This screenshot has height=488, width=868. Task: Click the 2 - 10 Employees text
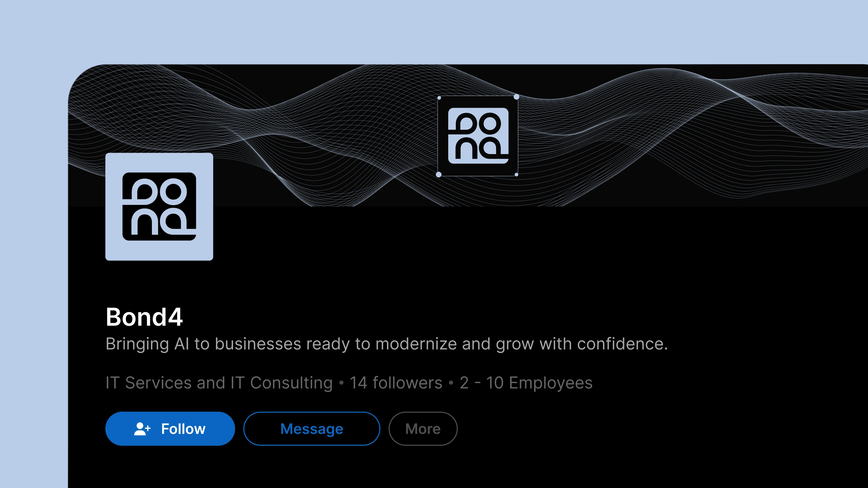(526, 383)
